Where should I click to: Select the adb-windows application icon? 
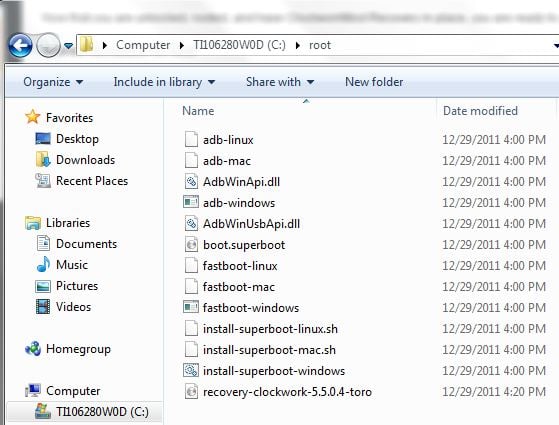point(191,202)
